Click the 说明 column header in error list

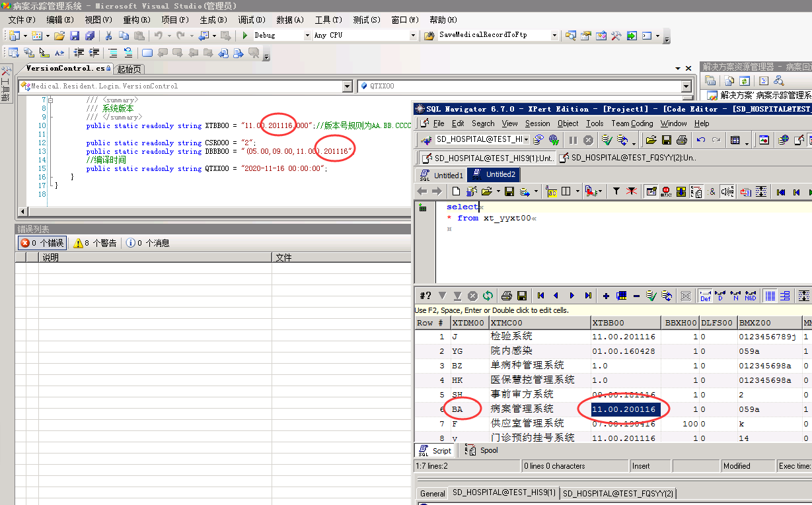tap(155, 257)
